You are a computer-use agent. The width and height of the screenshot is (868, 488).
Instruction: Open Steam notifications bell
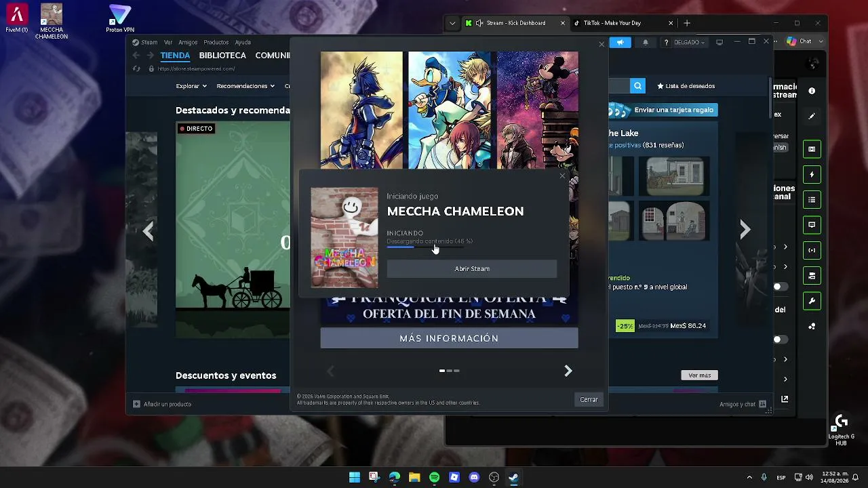point(645,42)
